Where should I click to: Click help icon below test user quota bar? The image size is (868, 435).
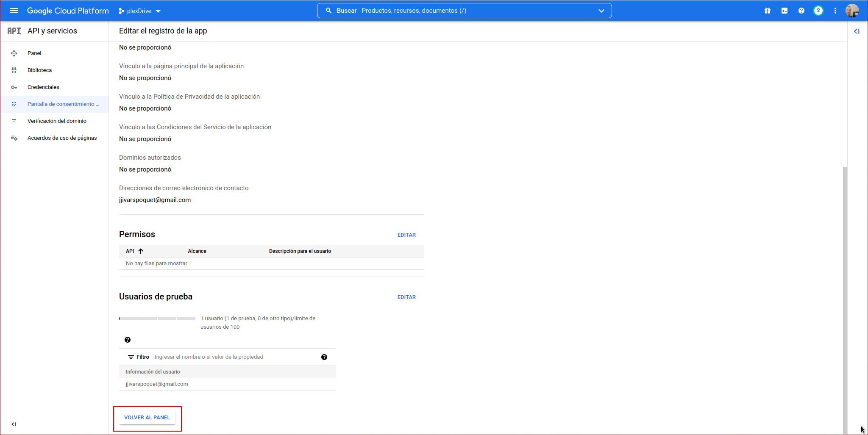point(128,340)
